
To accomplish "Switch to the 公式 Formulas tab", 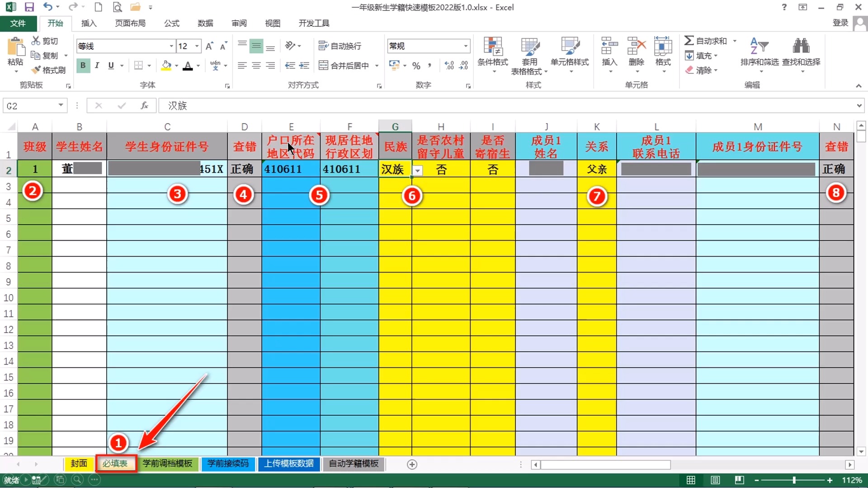I will click(x=172, y=23).
